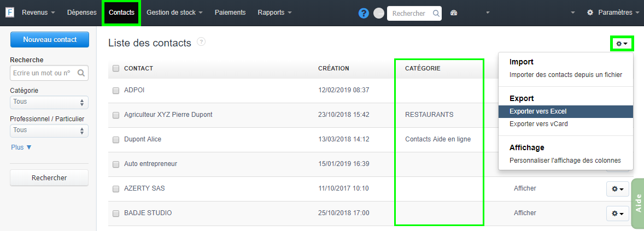644x231 pixels.
Task: Click creation date 15/01/2019 16:39
Action: pyautogui.click(x=344, y=164)
